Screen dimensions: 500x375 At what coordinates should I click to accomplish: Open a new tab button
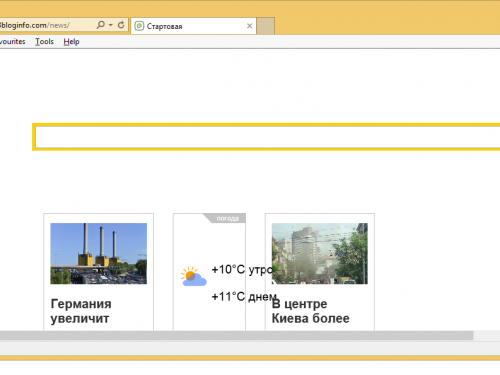pos(266,26)
